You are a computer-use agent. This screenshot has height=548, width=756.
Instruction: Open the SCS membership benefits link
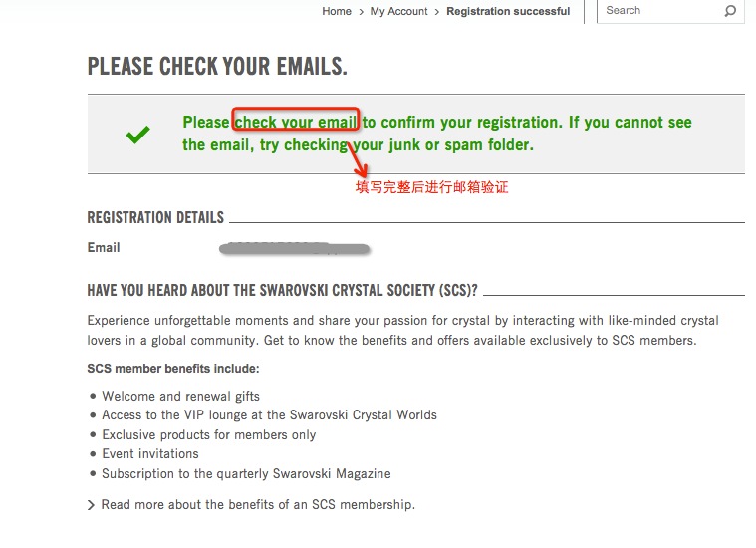258,504
